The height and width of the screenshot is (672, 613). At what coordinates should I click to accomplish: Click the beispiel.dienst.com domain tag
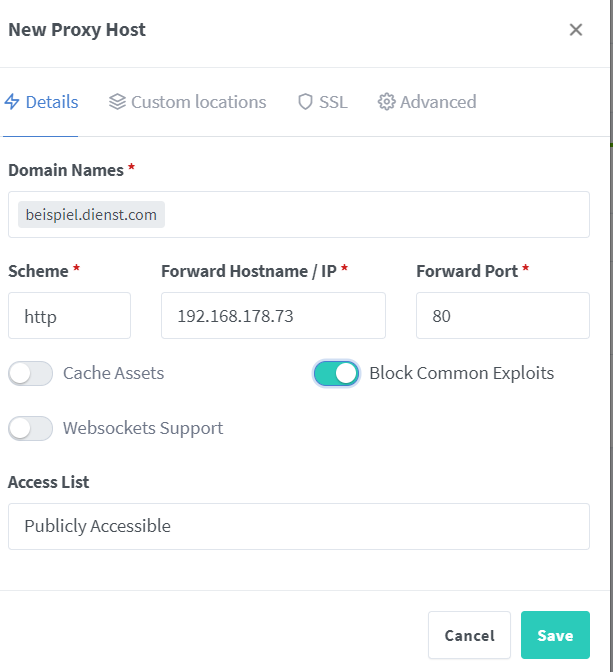coord(91,215)
